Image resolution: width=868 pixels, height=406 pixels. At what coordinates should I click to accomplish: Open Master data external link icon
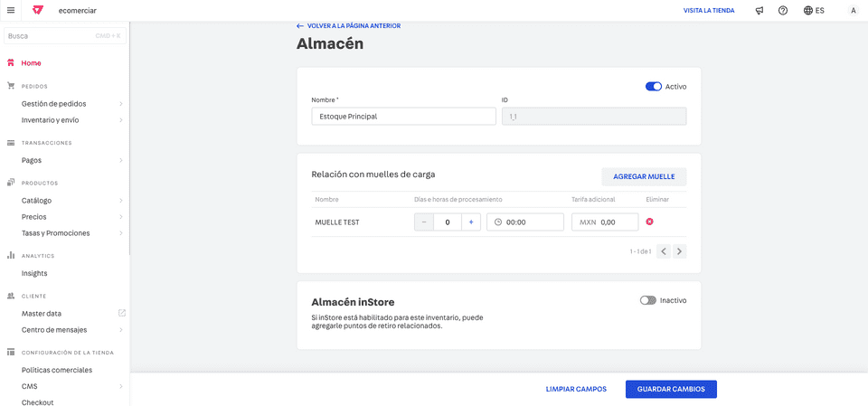(x=122, y=313)
